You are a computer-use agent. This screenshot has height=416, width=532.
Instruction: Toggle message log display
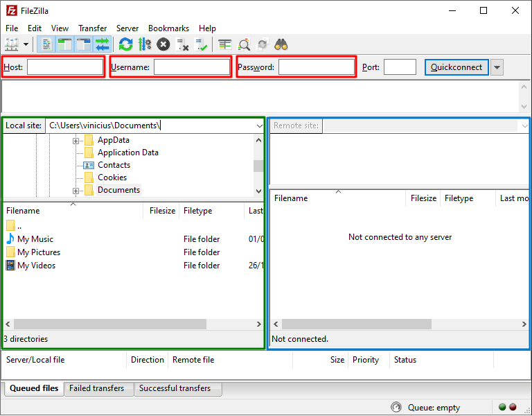46,44
